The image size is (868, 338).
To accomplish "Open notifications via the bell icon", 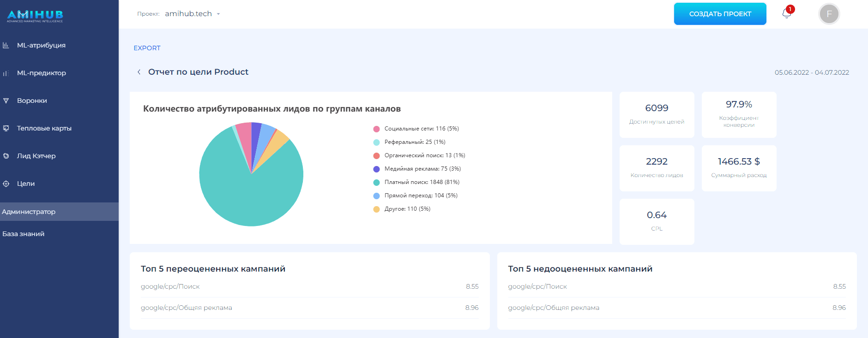I will pyautogui.click(x=787, y=14).
